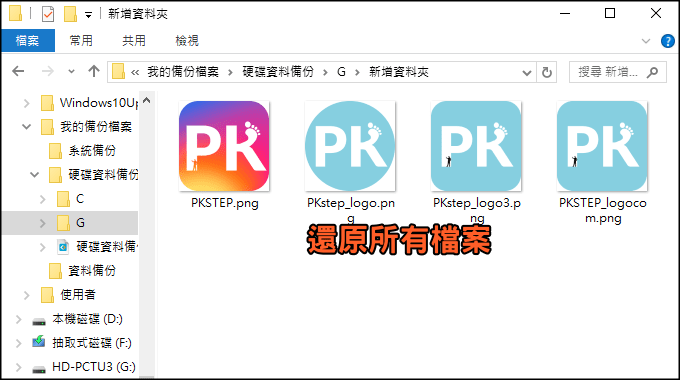This screenshot has height=380, width=680.
Task: Expand the Windows10Up tree node
Action: 26,103
